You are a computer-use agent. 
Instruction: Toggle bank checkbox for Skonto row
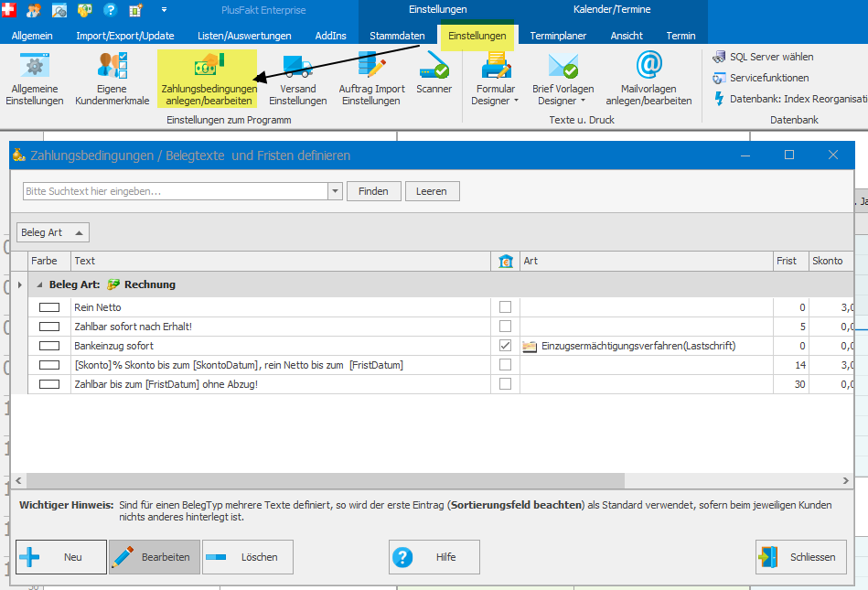click(505, 364)
